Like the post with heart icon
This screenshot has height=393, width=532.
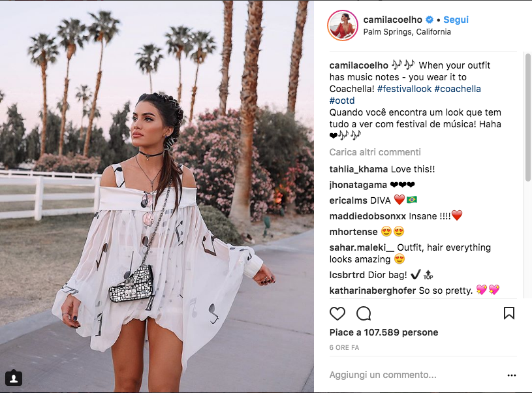click(337, 313)
